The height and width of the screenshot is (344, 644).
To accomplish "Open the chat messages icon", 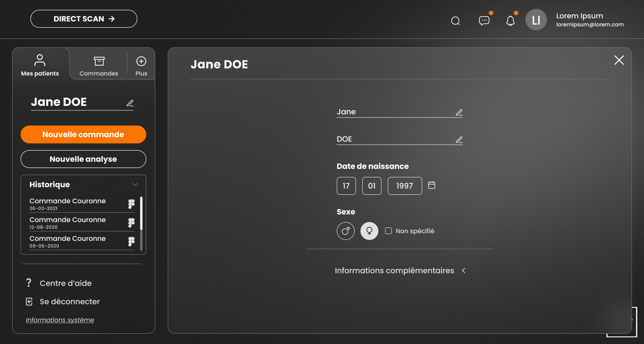I will [x=484, y=21].
